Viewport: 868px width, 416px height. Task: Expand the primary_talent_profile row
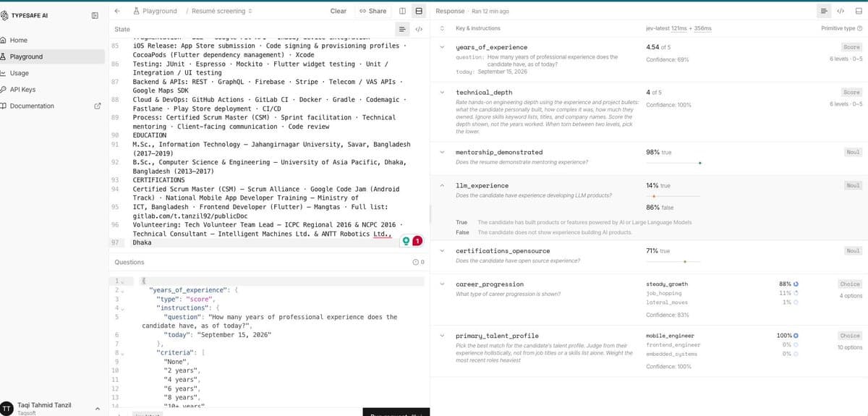tap(441, 336)
